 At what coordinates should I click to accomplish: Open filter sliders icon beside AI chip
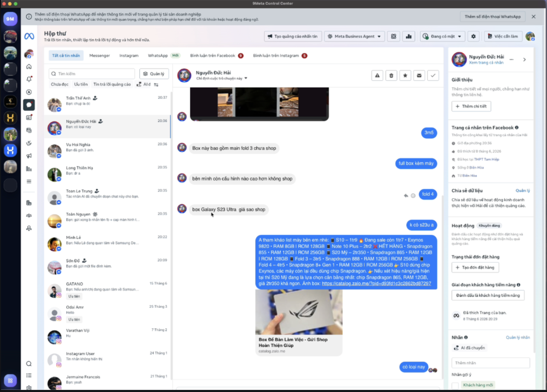[x=156, y=84]
